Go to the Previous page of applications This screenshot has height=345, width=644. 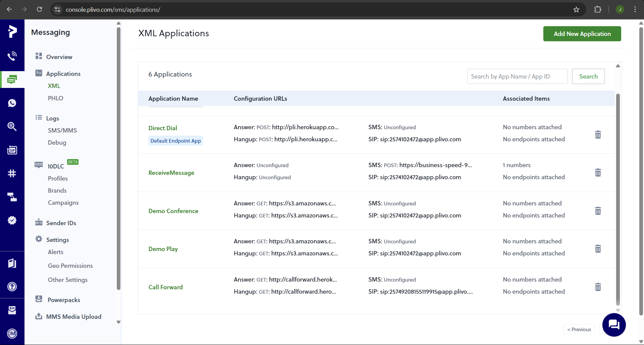[x=579, y=329]
